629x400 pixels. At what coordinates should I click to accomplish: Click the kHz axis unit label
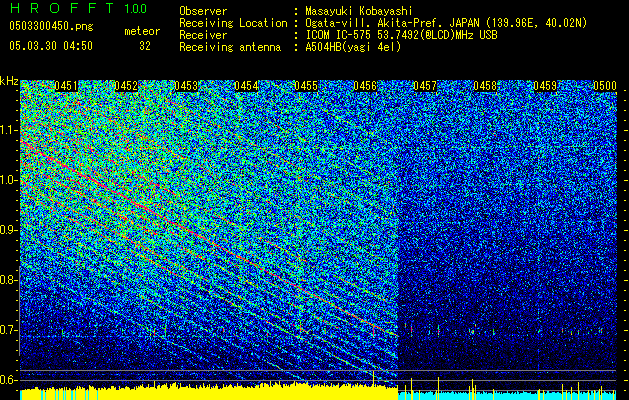click(9, 81)
